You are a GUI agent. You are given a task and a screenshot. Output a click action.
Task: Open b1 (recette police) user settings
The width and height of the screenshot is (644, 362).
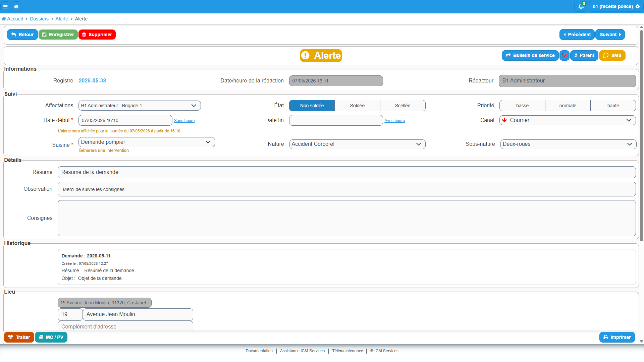click(616, 6)
